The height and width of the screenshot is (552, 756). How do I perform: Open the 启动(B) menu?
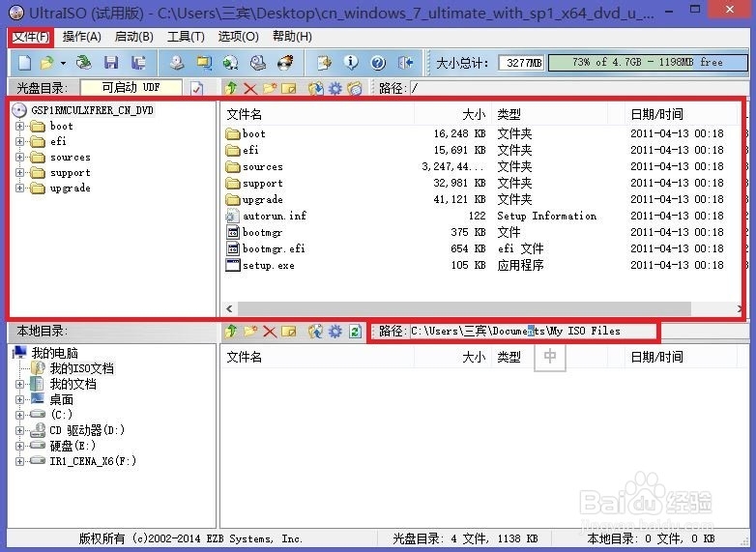pos(134,37)
